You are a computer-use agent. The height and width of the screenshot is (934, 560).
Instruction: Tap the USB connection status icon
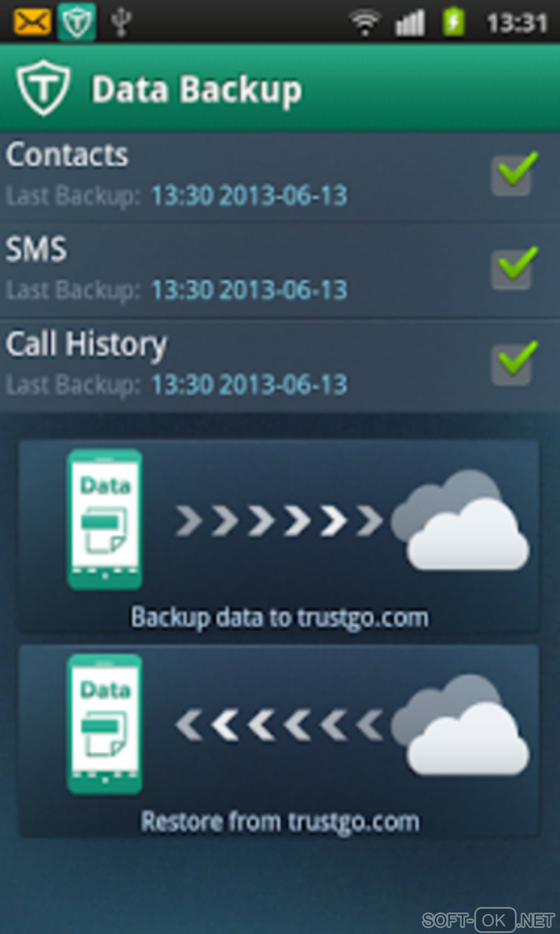(x=121, y=23)
